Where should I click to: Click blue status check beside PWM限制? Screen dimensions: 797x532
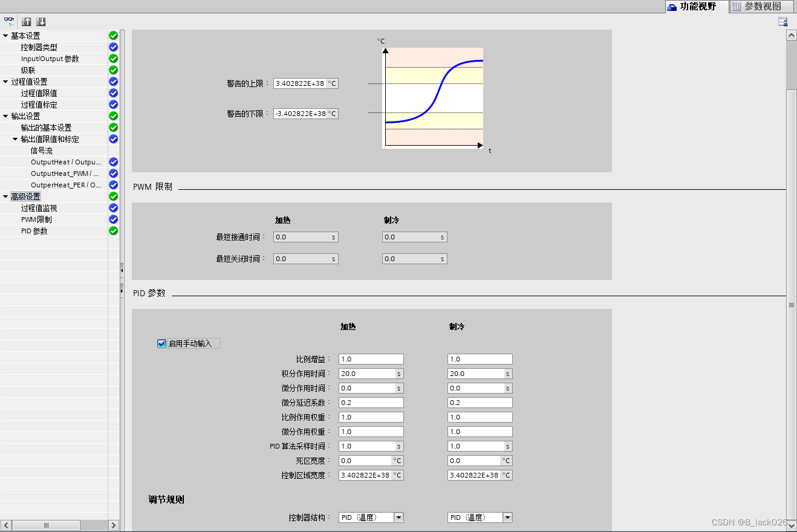coord(113,219)
